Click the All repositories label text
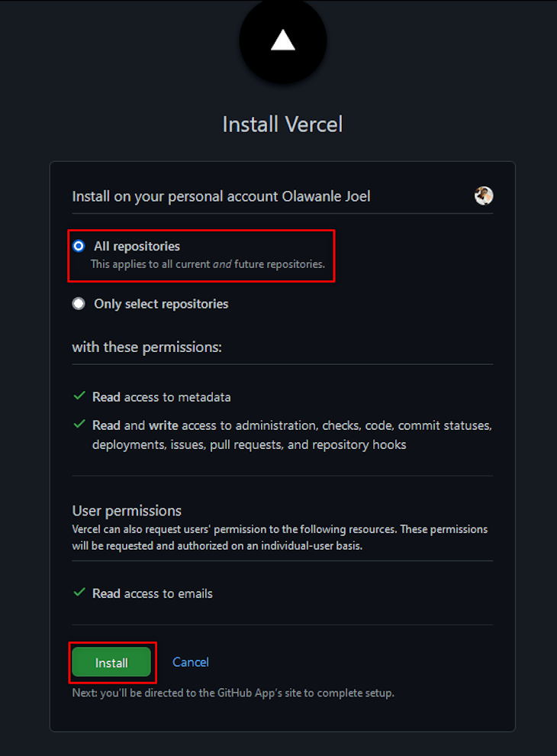Viewport: 557px width, 756px height. [137, 246]
